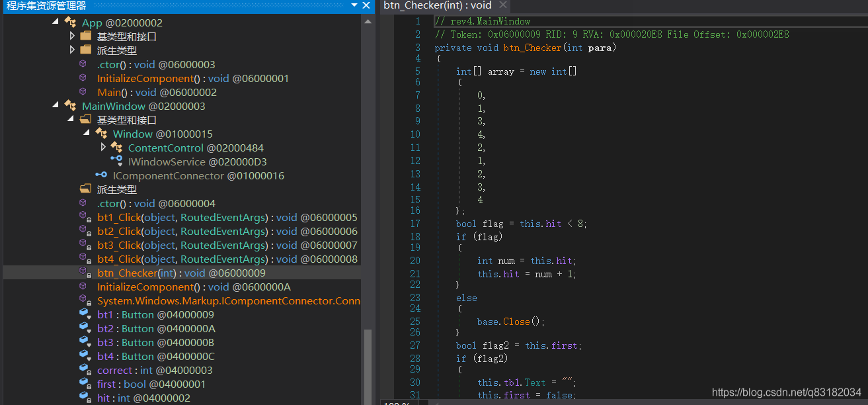This screenshot has height=405, width=868.
Task: Click the bt3_Click method icon
Action: pyautogui.click(x=85, y=245)
